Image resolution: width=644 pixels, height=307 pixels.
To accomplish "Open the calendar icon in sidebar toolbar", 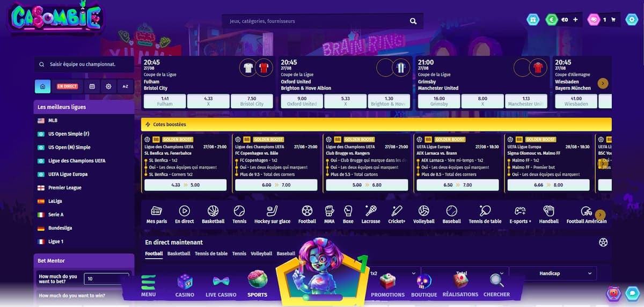I will 92,86.
